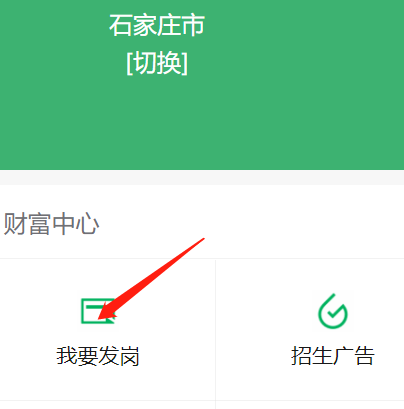Click the gray divider below the green banner
Viewport: 404px width, 409px height.
tap(202, 177)
